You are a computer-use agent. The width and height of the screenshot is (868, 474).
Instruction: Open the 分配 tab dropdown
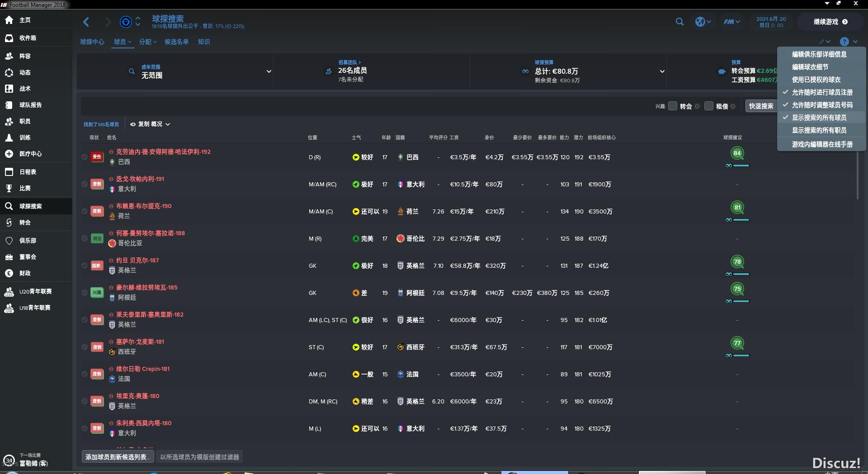click(148, 42)
